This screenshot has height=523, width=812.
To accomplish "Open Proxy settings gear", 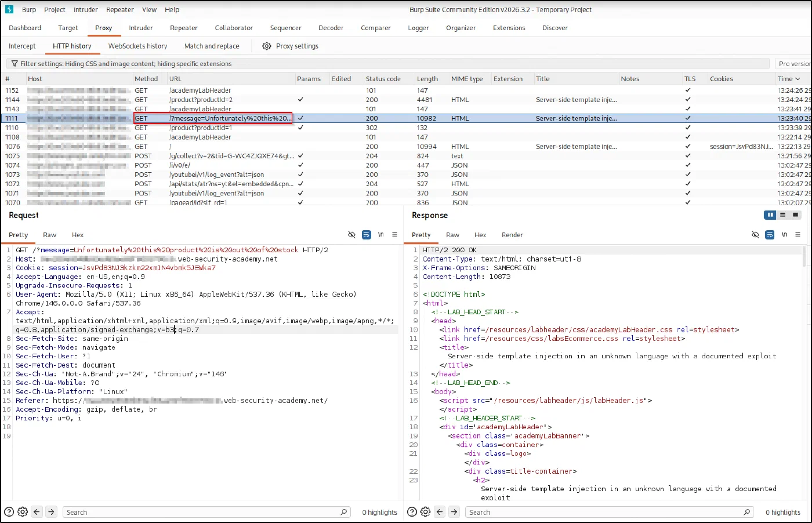I will click(x=267, y=46).
